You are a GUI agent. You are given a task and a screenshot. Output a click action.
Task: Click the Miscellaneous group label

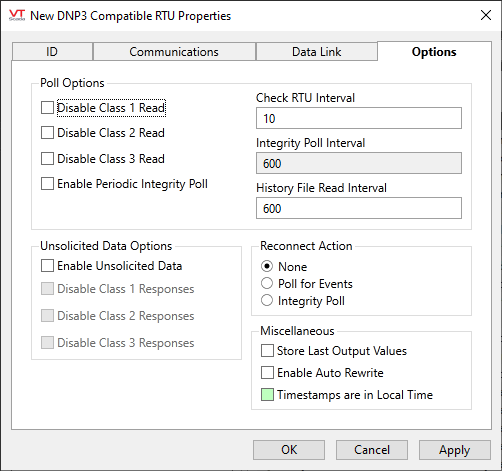point(297,331)
